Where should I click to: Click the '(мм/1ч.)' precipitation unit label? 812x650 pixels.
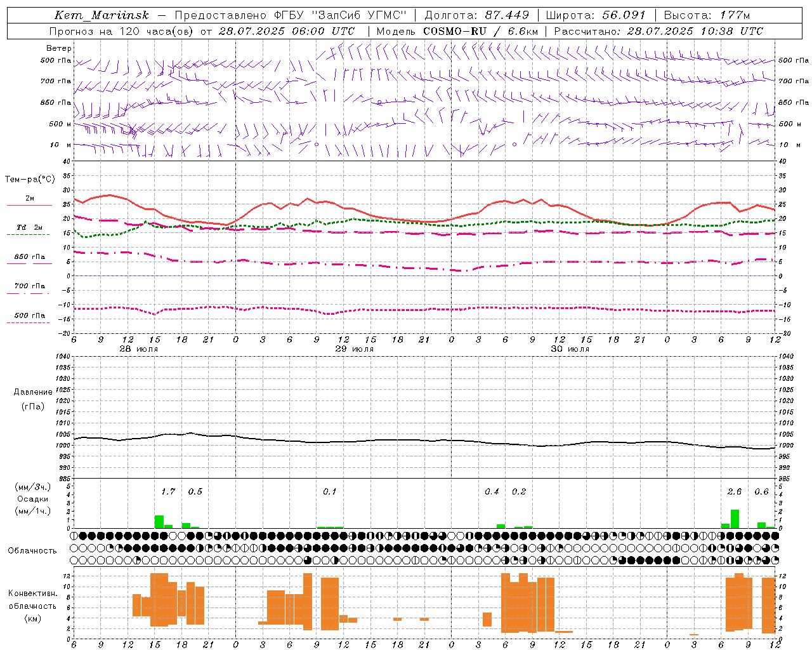point(33,511)
